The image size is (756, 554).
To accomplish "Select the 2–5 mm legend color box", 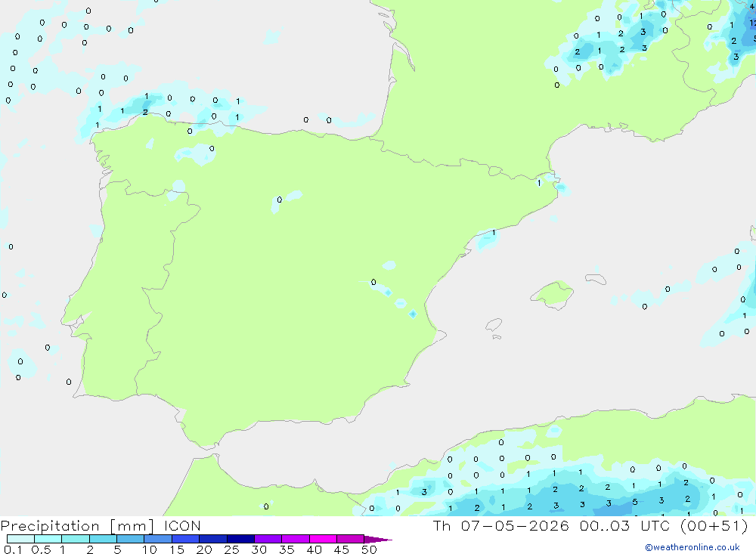I will pos(103,539).
